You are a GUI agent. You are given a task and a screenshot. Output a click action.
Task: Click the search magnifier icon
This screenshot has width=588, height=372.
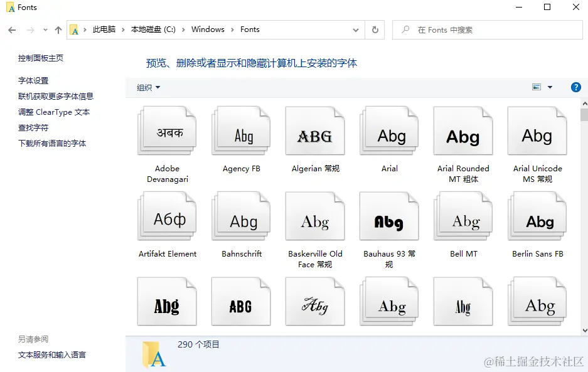coord(405,29)
